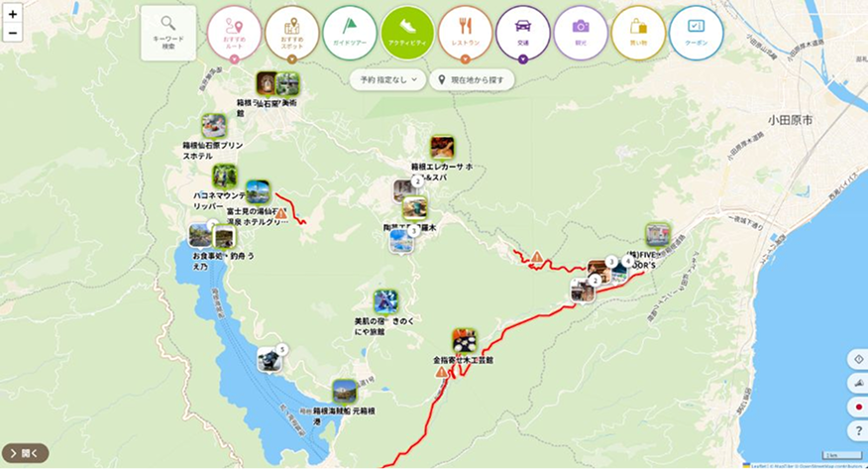Zoom out the map with minus button
The image size is (868, 469).
pos(13,33)
